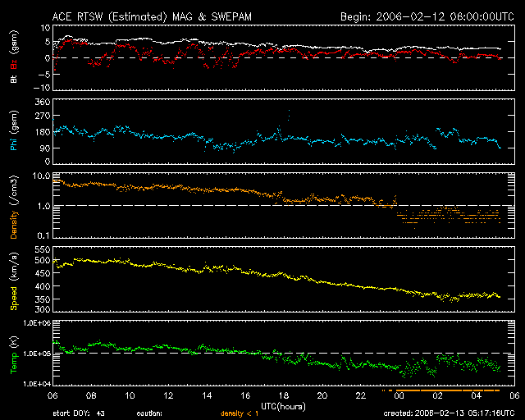The height and width of the screenshot is (420, 525).
Task: Click the '18' hour tick label on the x-axis
Action: point(284,395)
